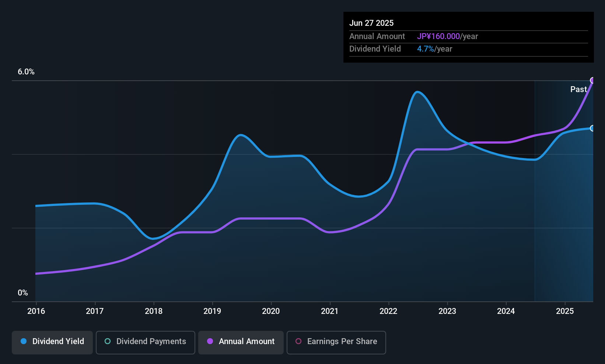This screenshot has width=605, height=364.
Task: Click the pink Earnings Per Share circle icon
Action: tap(299, 342)
